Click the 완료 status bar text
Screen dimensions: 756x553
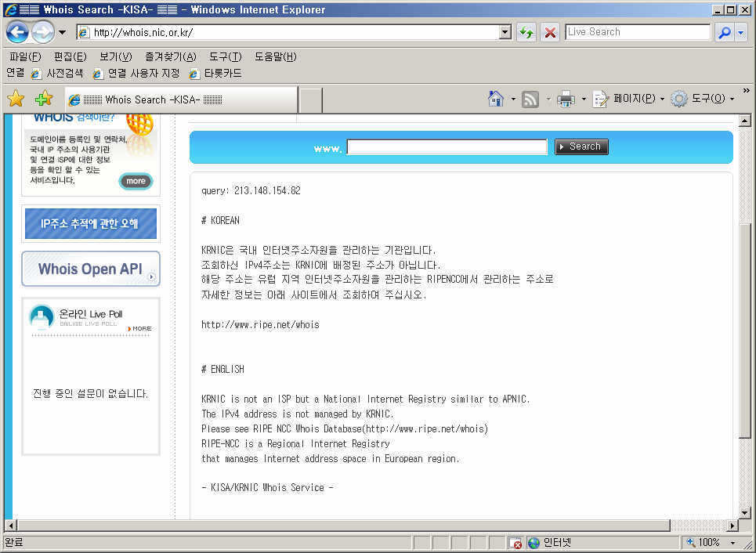[13, 543]
